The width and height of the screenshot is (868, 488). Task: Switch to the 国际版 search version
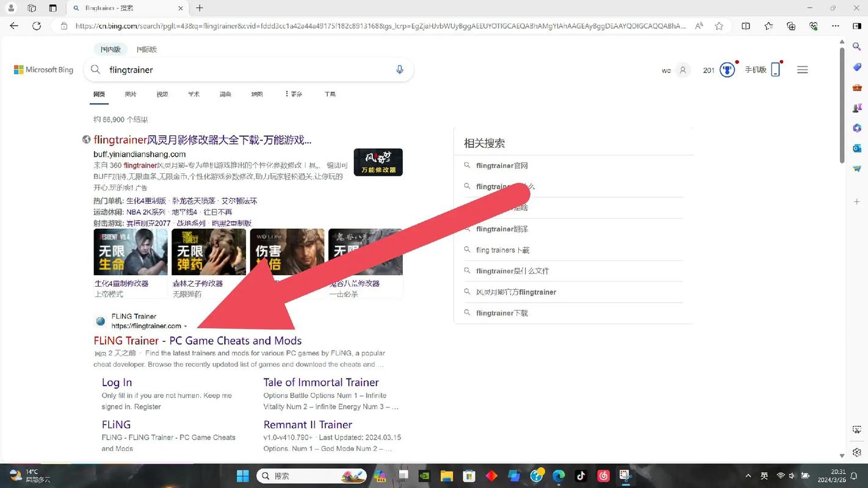click(x=146, y=49)
